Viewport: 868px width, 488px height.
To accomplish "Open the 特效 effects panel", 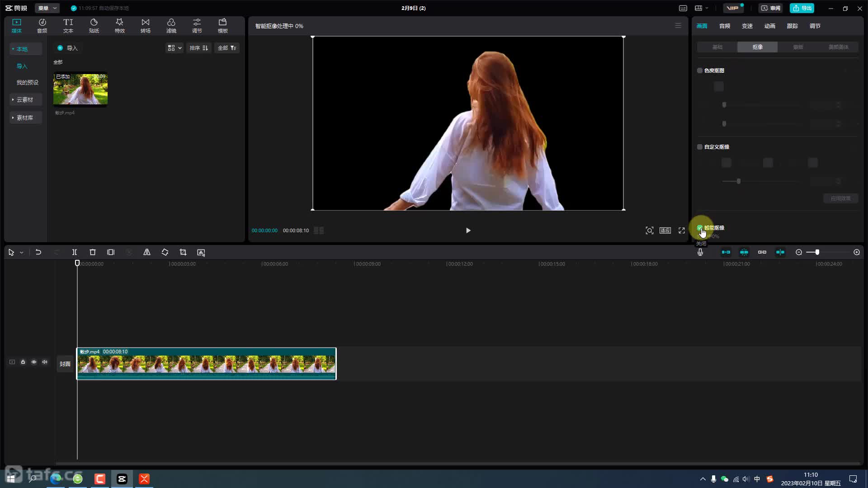I will 119,26.
